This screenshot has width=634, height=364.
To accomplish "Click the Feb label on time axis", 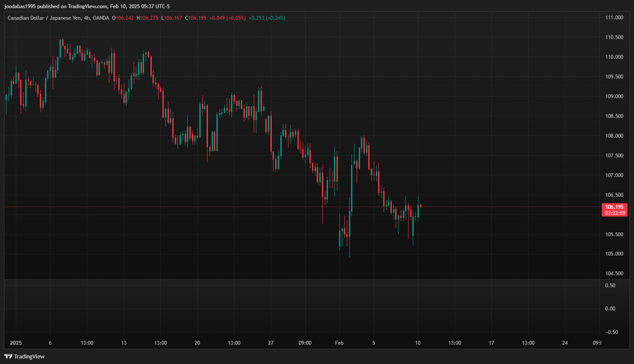I will (339, 343).
